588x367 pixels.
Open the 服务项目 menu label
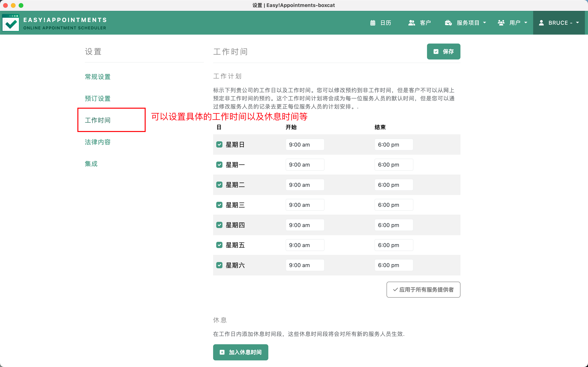468,23
